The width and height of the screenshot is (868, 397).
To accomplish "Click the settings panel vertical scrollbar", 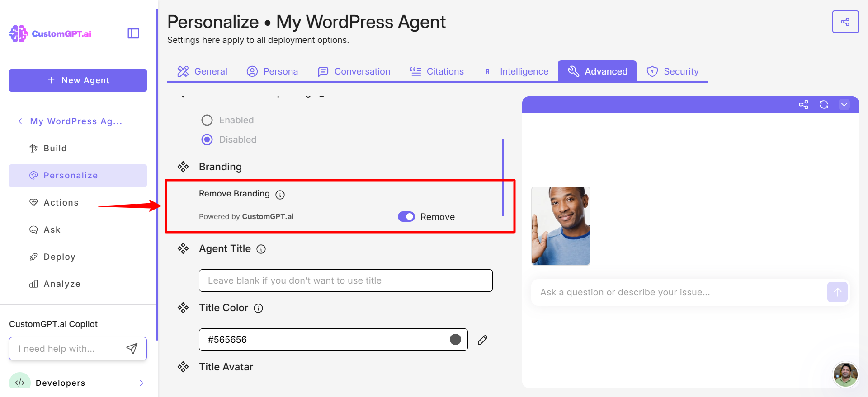I will (x=503, y=177).
